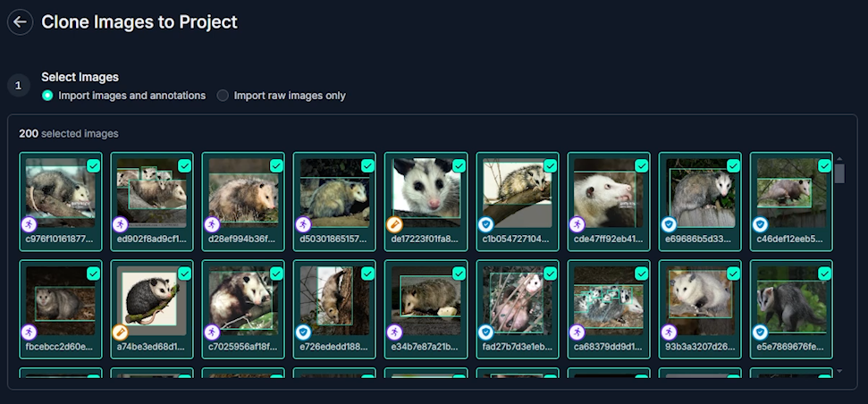The width and height of the screenshot is (868, 404).
Task: Go back using the arrow button
Action: tap(20, 22)
